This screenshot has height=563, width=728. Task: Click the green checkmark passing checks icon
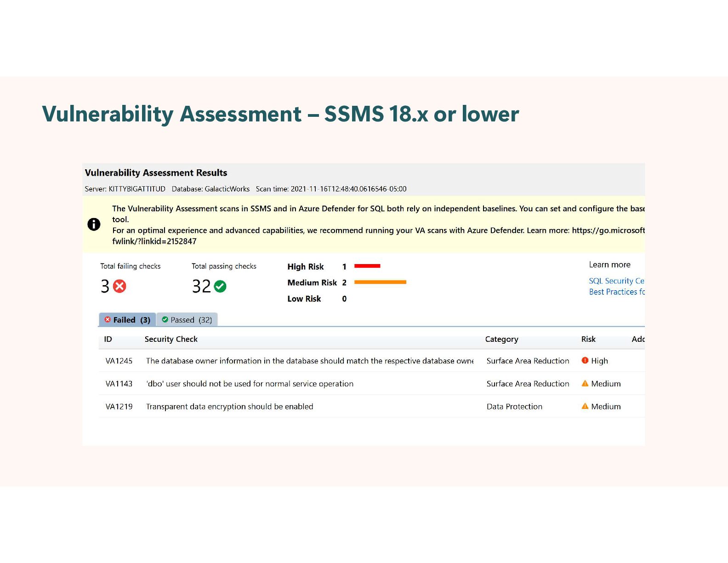pos(220,287)
